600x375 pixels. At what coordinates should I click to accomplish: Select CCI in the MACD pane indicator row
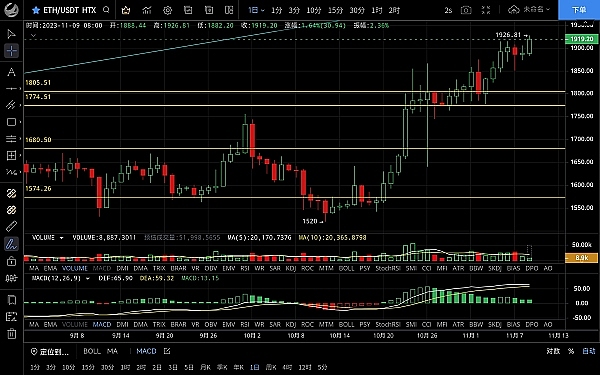click(x=426, y=324)
